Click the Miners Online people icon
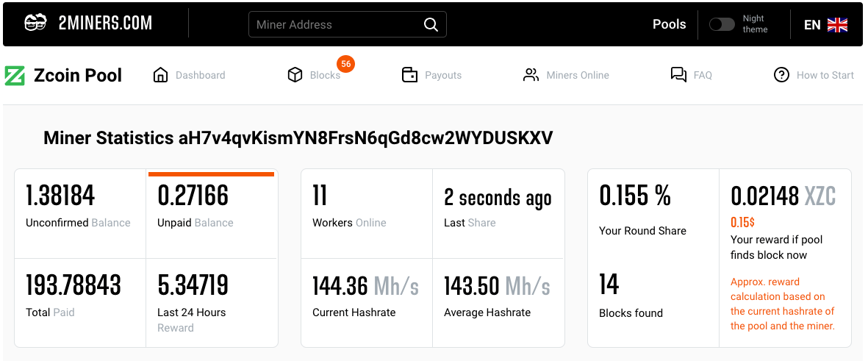 531,75
